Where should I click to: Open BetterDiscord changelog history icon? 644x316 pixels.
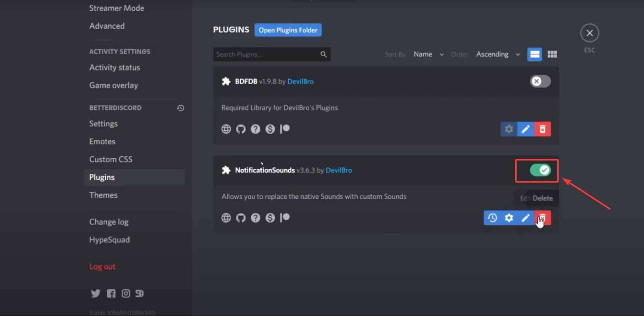(x=180, y=108)
